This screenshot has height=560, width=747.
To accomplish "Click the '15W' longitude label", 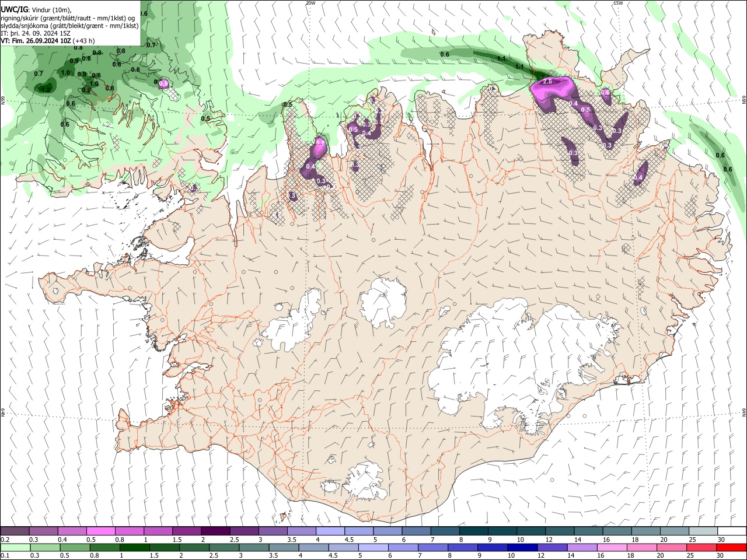I will click(x=618, y=3).
